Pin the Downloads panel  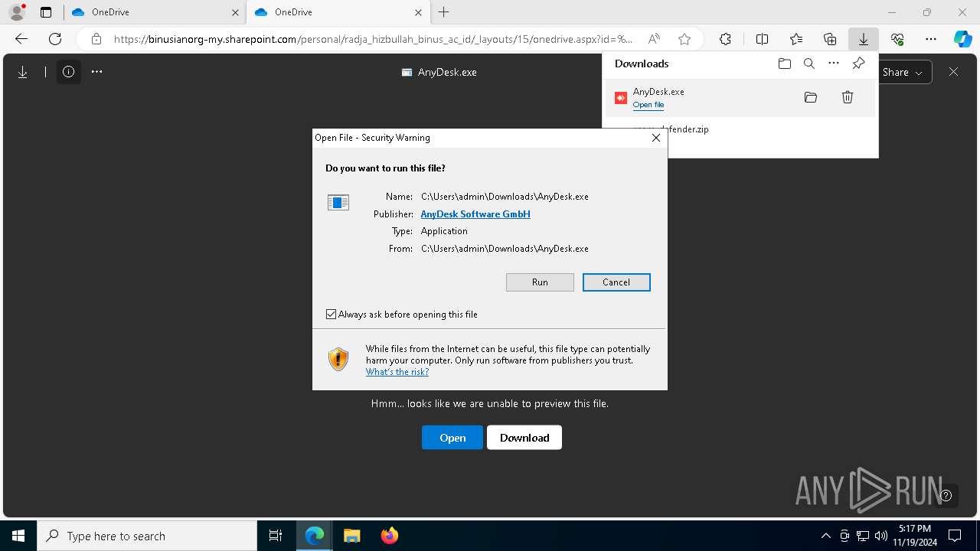[x=858, y=64]
